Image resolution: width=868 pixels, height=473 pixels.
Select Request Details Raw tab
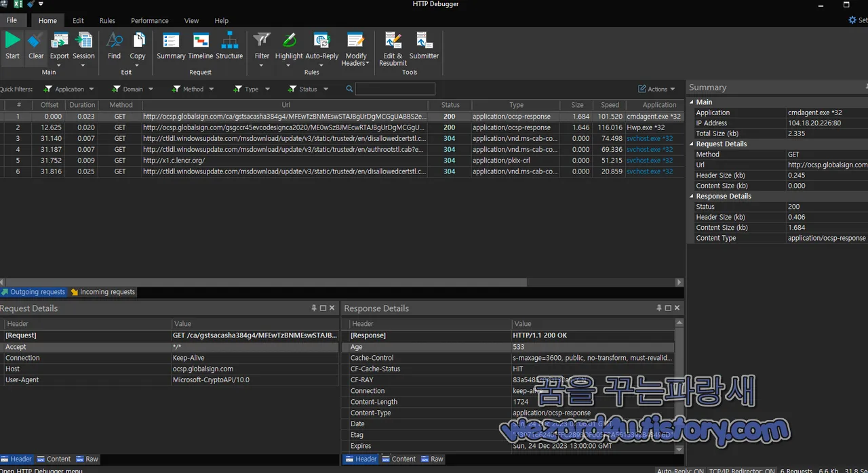pos(87,459)
